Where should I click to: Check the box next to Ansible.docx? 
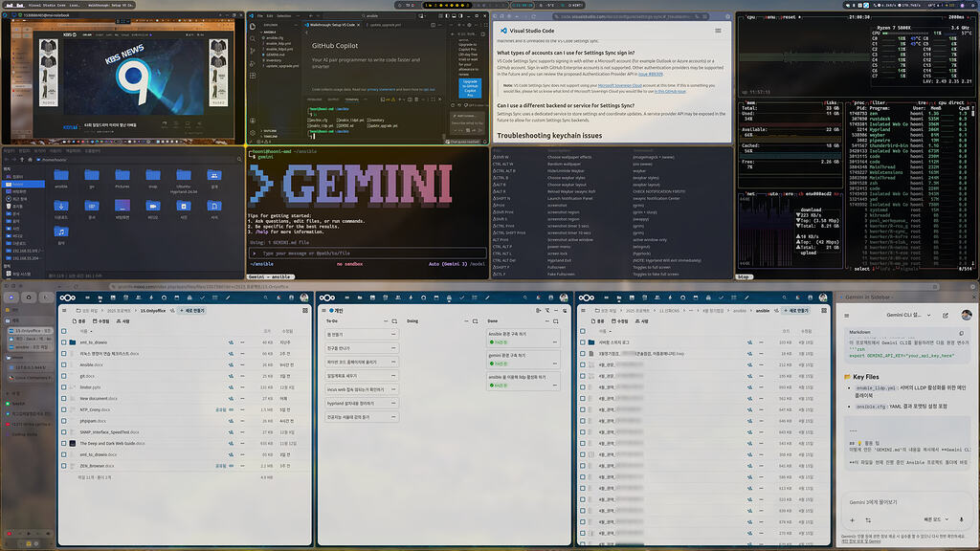coord(64,364)
